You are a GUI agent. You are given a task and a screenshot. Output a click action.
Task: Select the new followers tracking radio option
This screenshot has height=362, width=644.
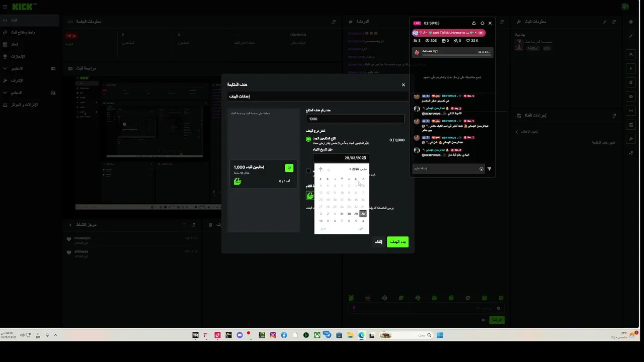[x=308, y=139]
